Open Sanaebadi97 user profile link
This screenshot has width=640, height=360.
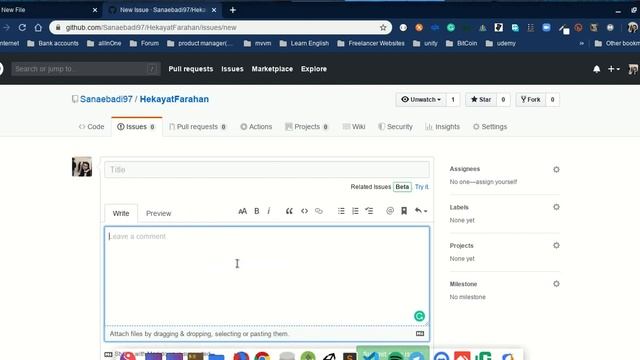tap(106, 99)
